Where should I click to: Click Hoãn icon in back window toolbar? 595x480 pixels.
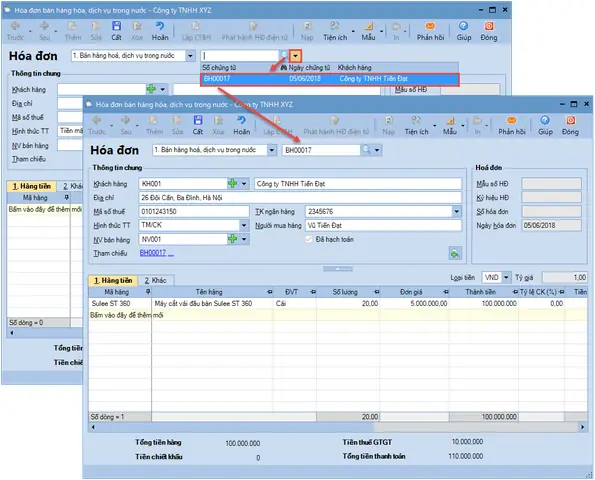point(160,26)
